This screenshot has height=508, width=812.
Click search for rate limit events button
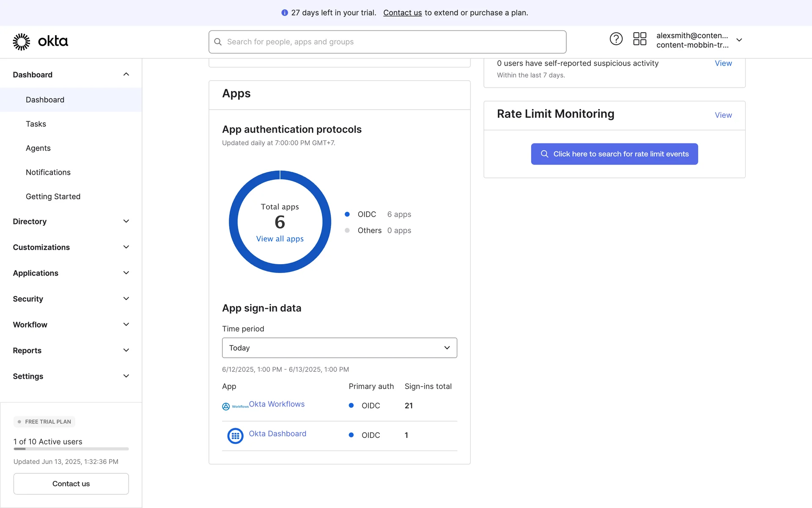614,154
